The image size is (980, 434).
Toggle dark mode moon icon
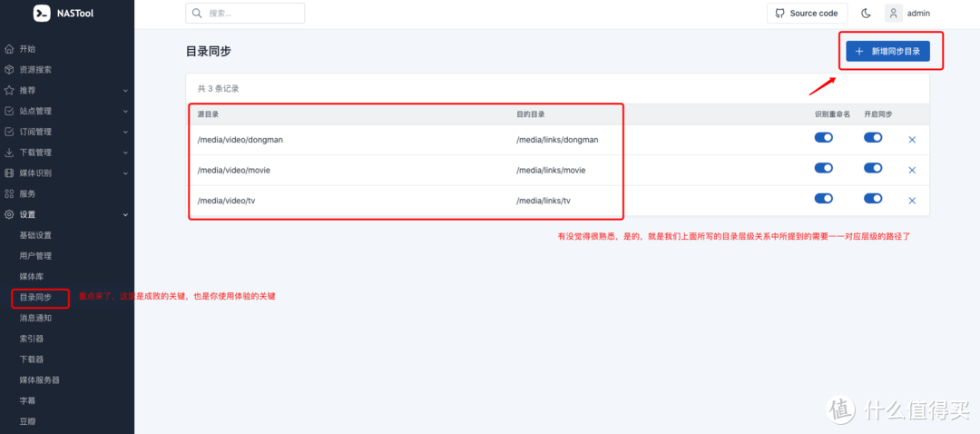pyautogui.click(x=866, y=14)
